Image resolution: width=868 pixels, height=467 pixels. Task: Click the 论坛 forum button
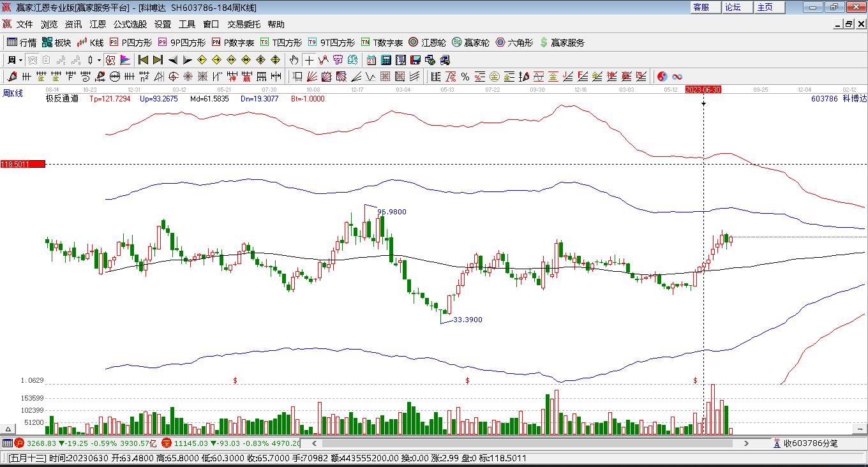737,7
